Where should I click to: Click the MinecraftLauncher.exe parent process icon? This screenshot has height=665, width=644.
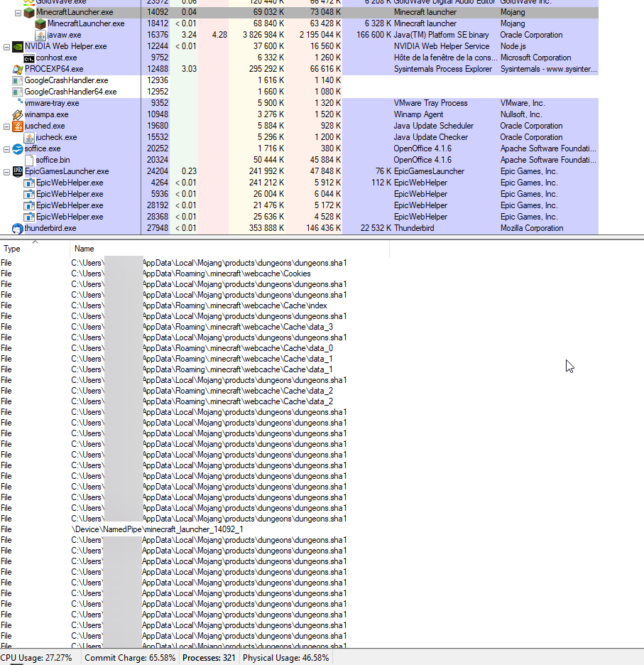tap(29, 12)
